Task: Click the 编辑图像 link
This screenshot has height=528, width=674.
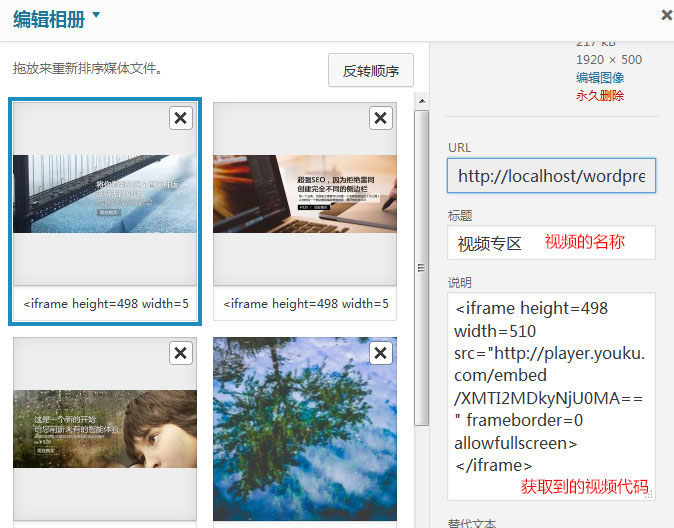Action: [x=600, y=78]
